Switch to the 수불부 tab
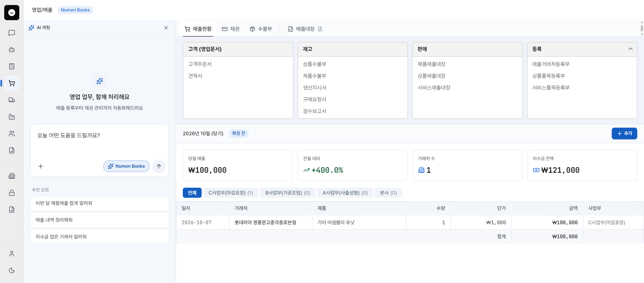The image size is (644, 283). pyautogui.click(x=261, y=29)
